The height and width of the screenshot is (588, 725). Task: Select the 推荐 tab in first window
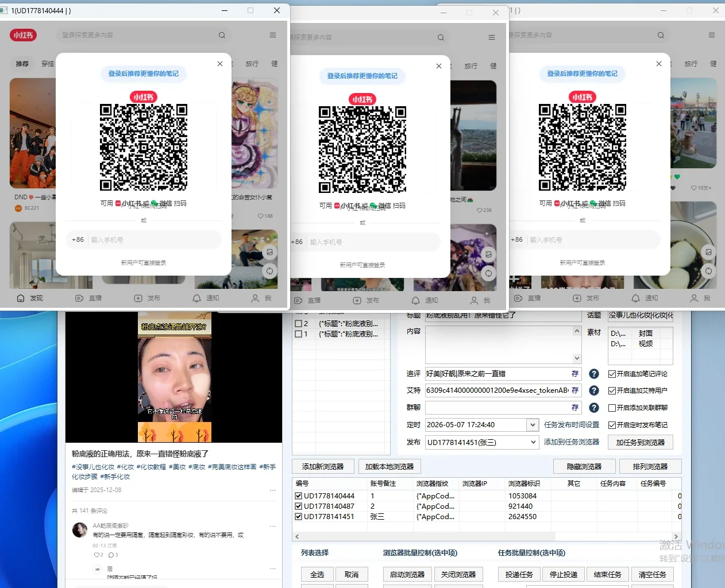(22, 64)
